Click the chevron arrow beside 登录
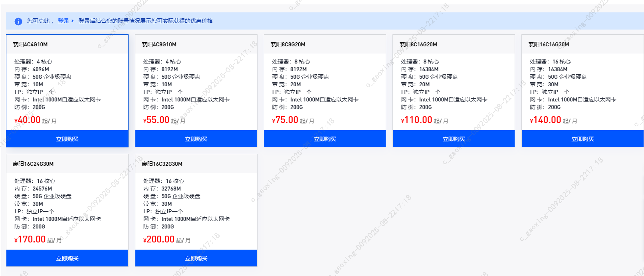644x276 pixels. click(x=72, y=21)
